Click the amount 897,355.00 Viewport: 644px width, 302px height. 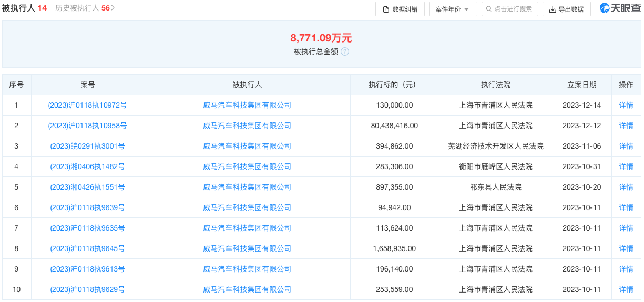394,187
